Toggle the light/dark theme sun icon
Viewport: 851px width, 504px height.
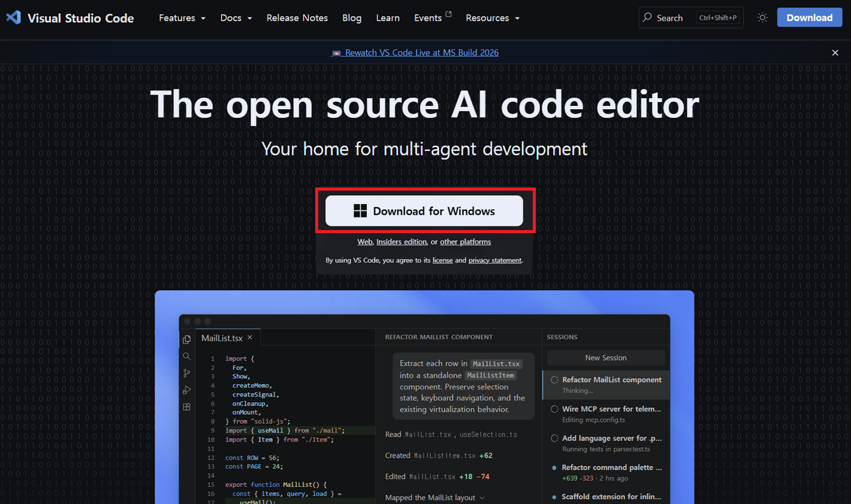tap(762, 17)
